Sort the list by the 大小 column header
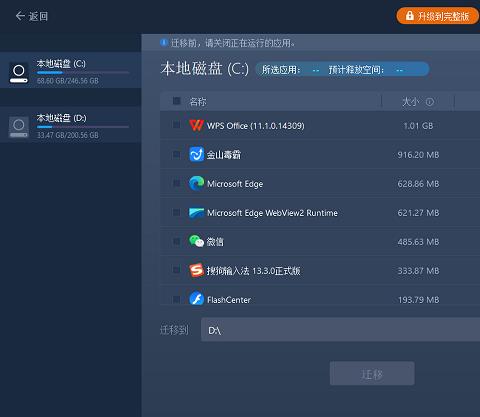This screenshot has width=480, height=417. pos(410,102)
